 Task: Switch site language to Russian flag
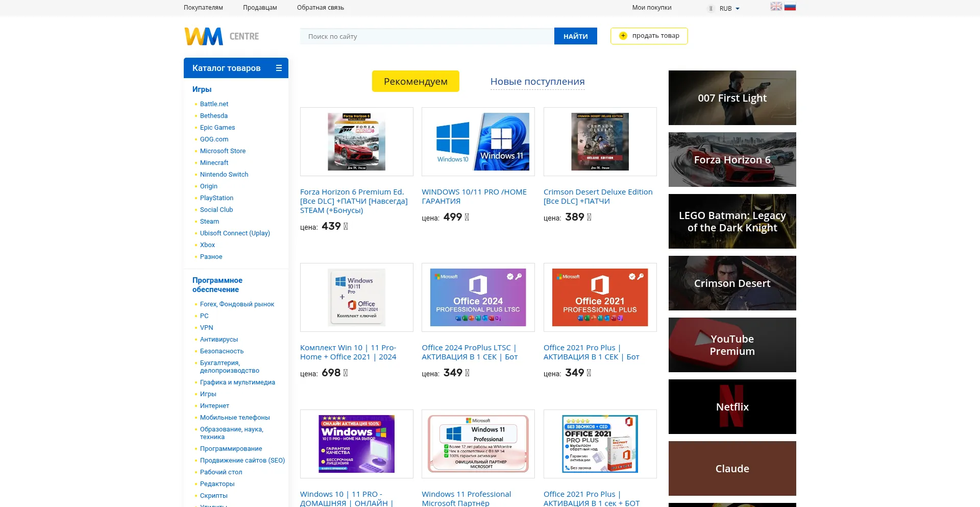[x=790, y=7]
